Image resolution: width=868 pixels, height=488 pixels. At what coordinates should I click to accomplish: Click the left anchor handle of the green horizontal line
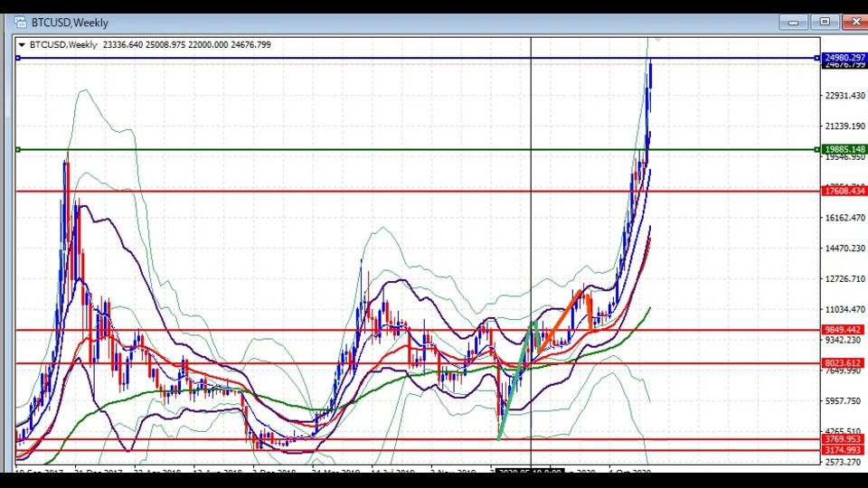tap(18, 149)
